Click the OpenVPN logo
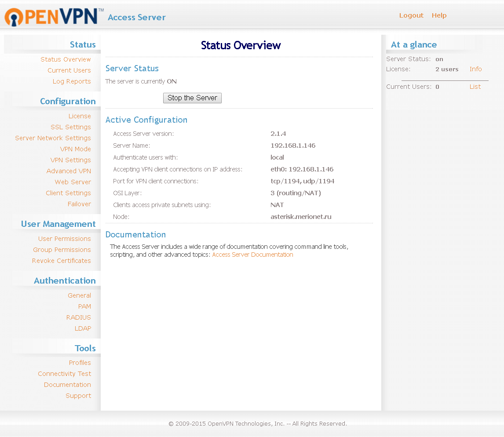 point(54,17)
